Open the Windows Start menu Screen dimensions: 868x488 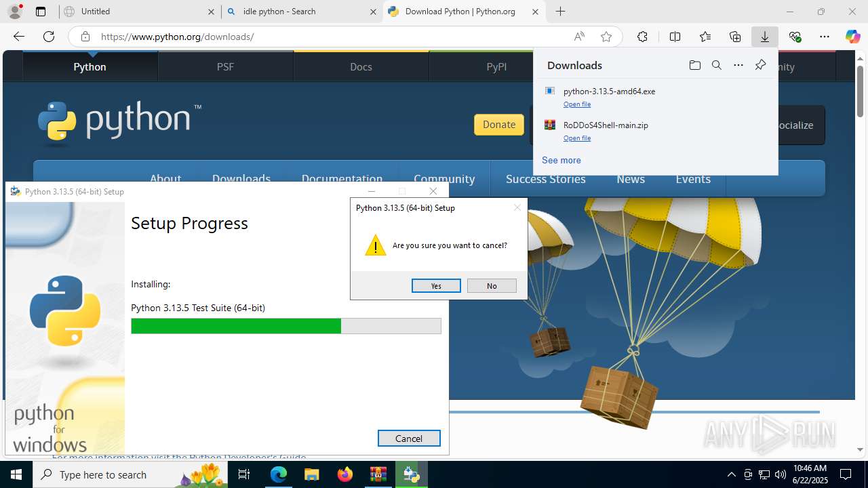[16, 474]
